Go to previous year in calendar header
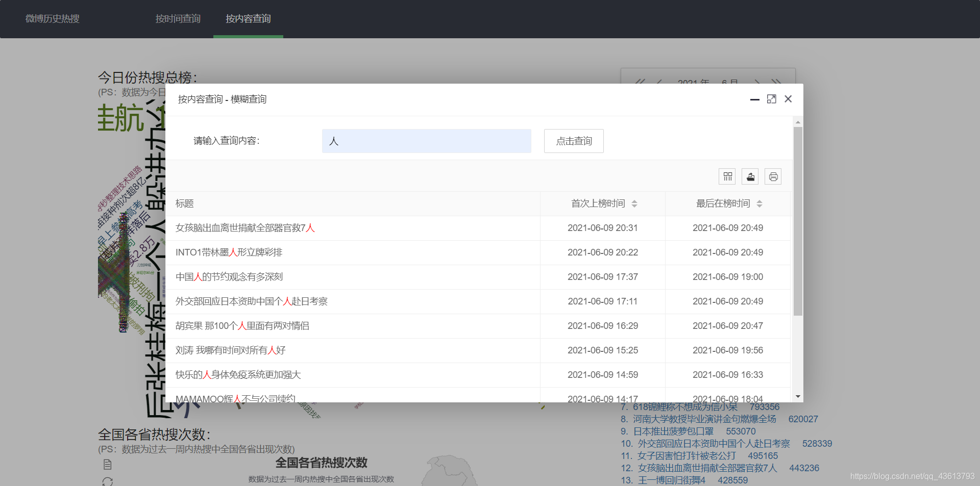980x486 pixels. tap(640, 82)
